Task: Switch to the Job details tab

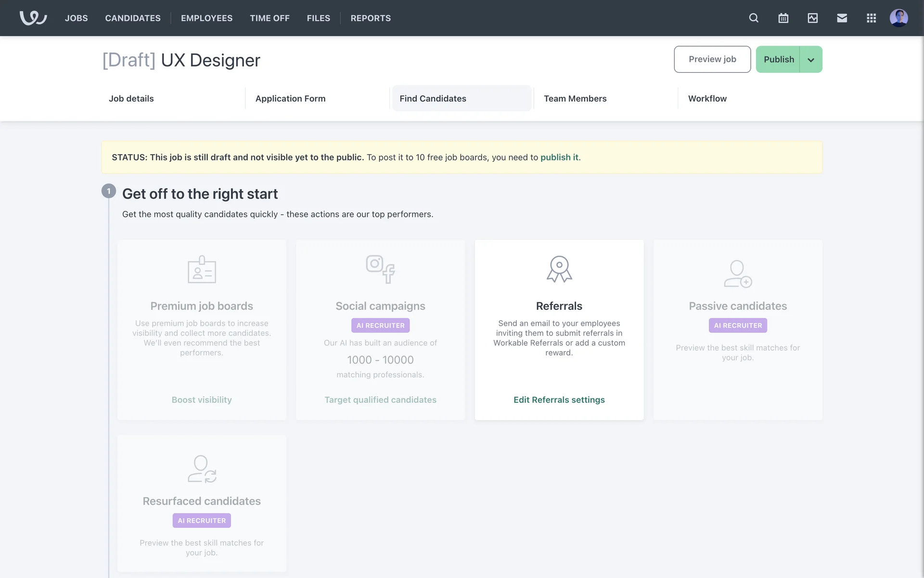Action: click(x=131, y=98)
